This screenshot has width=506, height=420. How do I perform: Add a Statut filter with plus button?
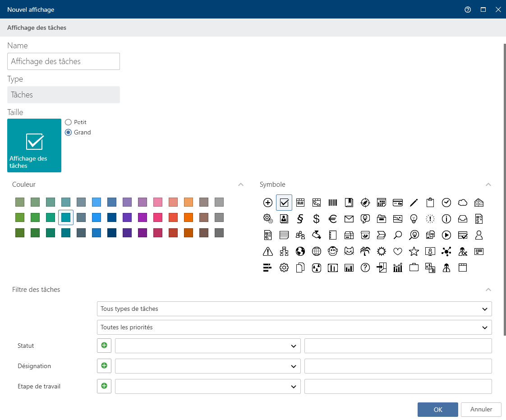coord(104,346)
